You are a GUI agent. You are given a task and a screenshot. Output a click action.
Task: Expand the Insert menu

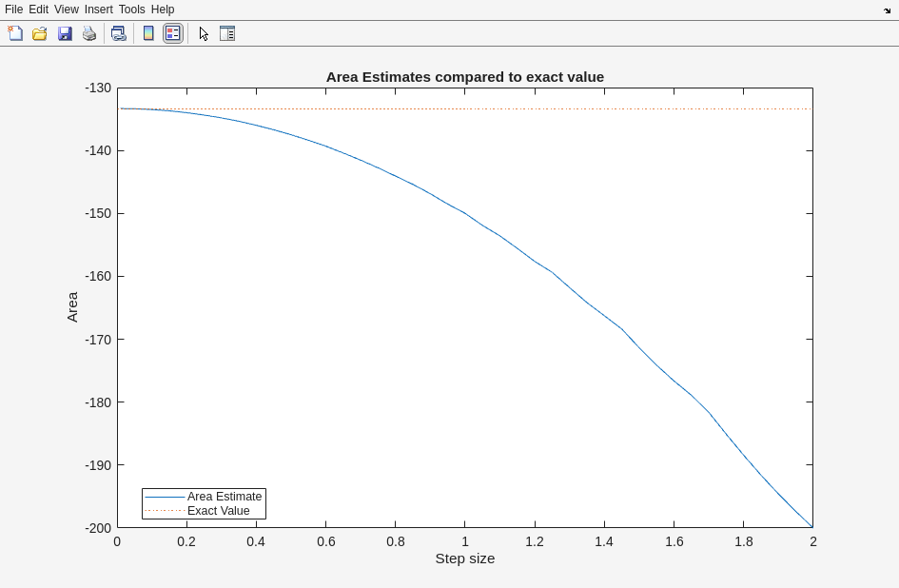tap(98, 10)
